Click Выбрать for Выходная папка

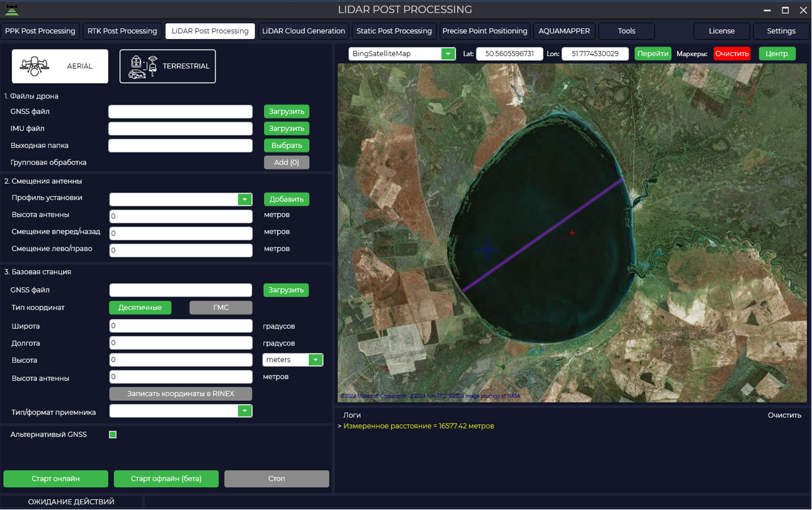tap(287, 146)
